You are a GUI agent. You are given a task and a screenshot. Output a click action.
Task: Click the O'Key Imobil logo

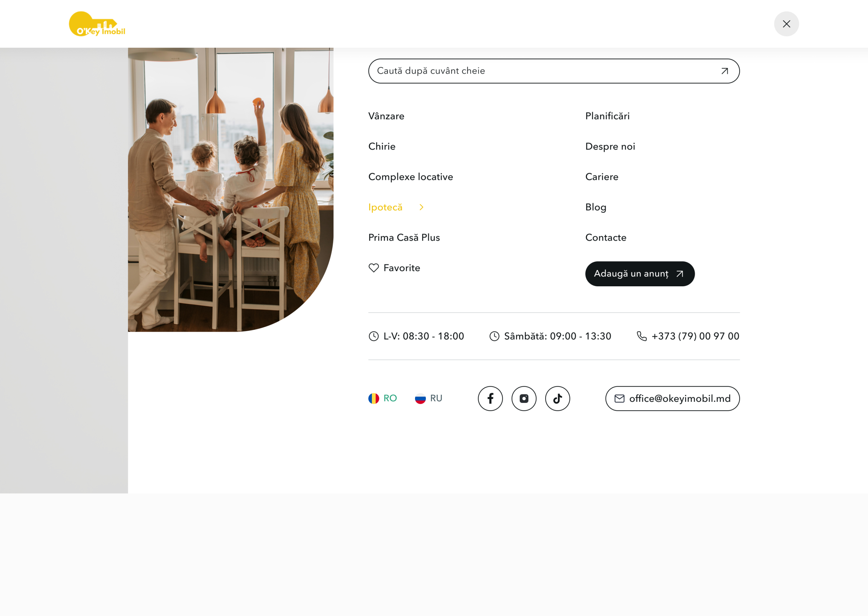point(97,24)
